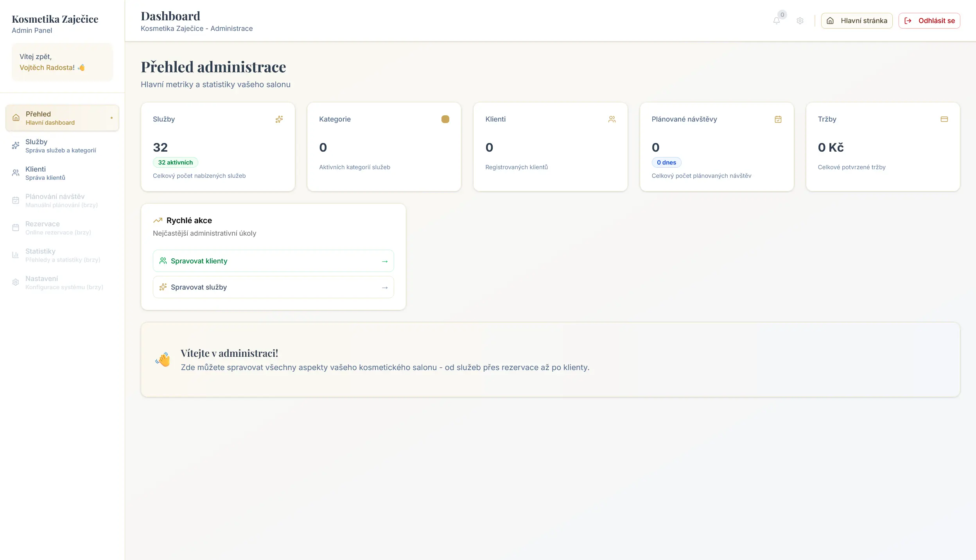The image size is (976, 560).
Task: Open Spravovat služby quick action
Action: pyautogui.click(x=273, y=287)
